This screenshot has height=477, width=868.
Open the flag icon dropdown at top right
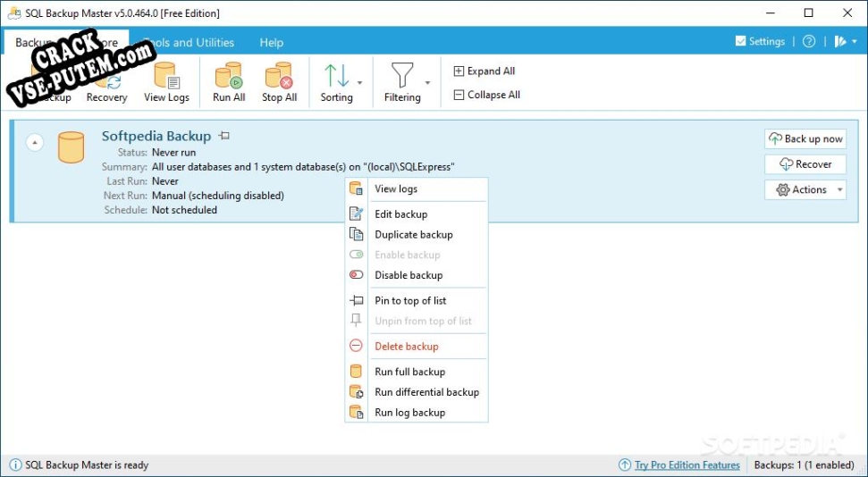click(846, 41)
